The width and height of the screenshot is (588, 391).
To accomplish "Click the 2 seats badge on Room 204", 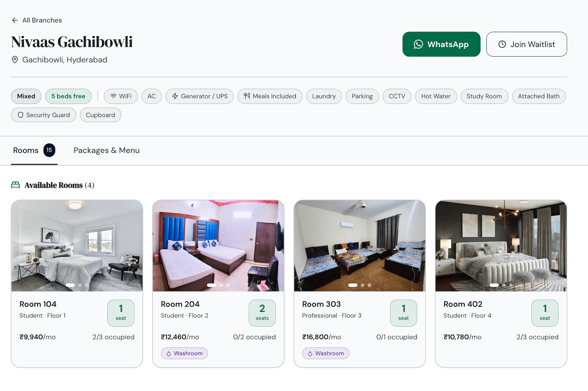I will pos(262,313).
